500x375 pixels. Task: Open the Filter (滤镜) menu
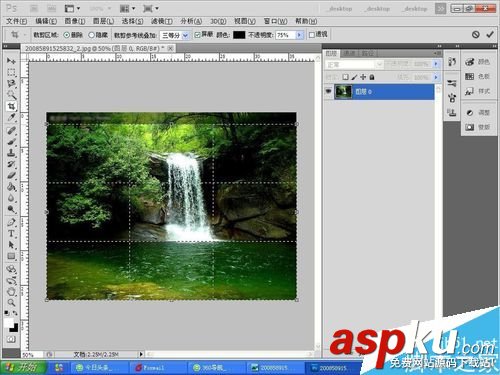(162, 21)
